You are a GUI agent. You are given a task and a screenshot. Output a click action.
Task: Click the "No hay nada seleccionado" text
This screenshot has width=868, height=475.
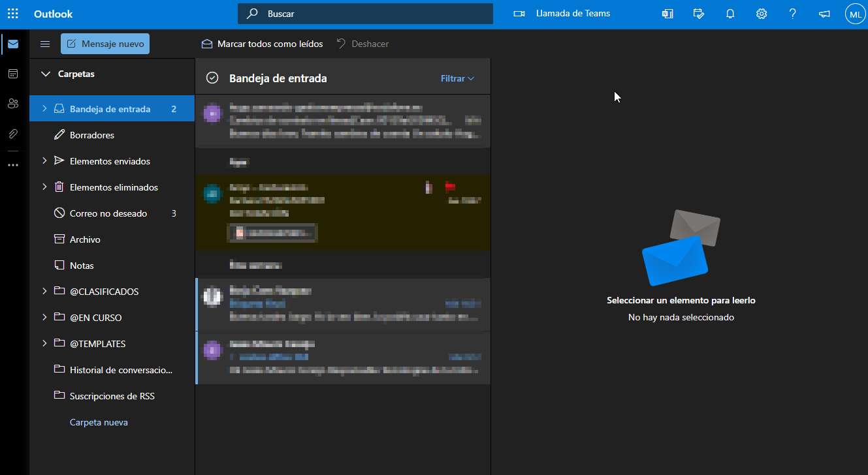tap(681, 317)
